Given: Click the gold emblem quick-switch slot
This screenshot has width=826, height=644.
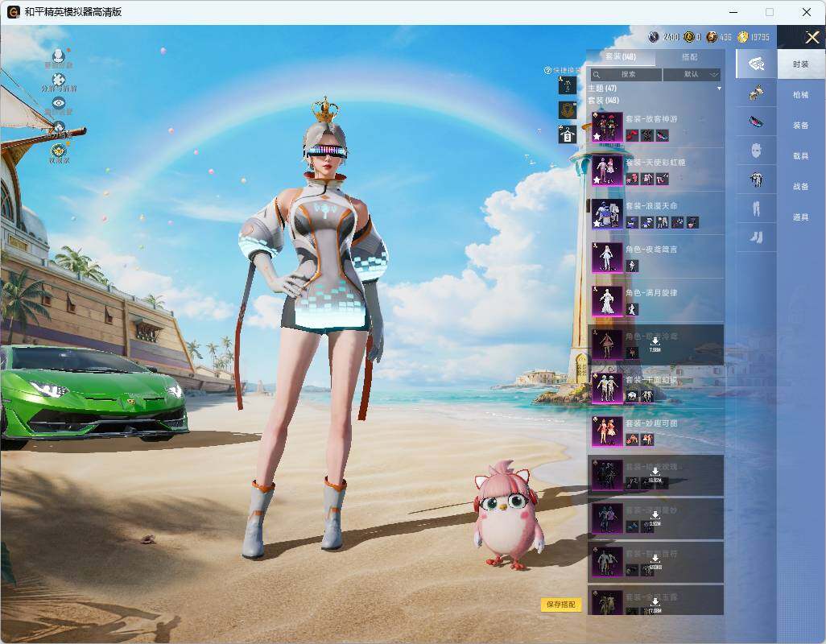Looking at the screenshot, I should click(568, 110).
